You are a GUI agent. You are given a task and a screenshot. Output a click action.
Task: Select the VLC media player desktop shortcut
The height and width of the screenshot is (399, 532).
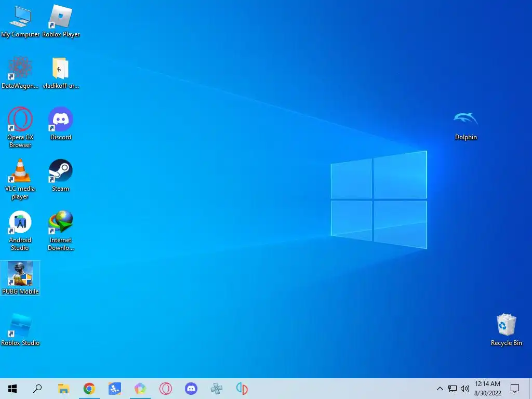click(x=20, y=179)
